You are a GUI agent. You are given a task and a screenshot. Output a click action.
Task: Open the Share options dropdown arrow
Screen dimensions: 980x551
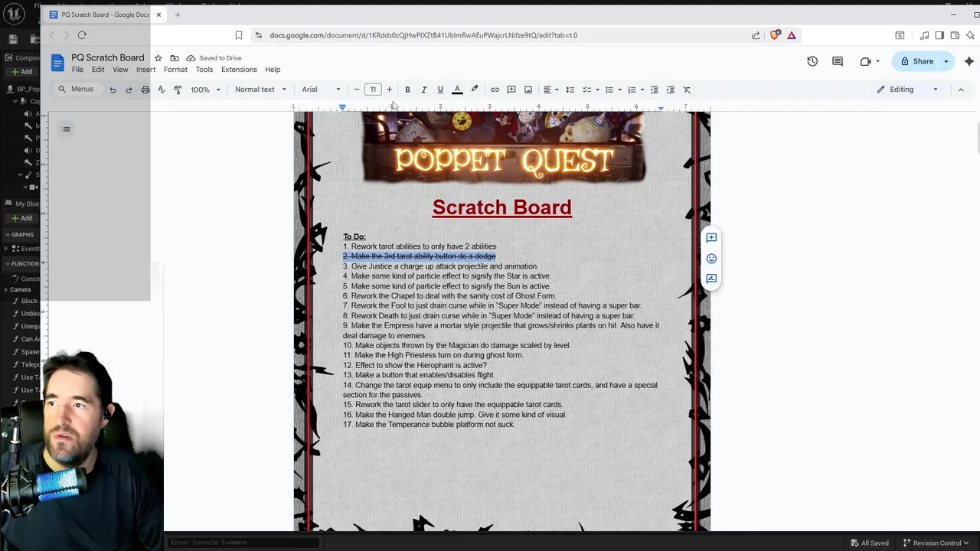pyautogui.click(x=946, y=61)
